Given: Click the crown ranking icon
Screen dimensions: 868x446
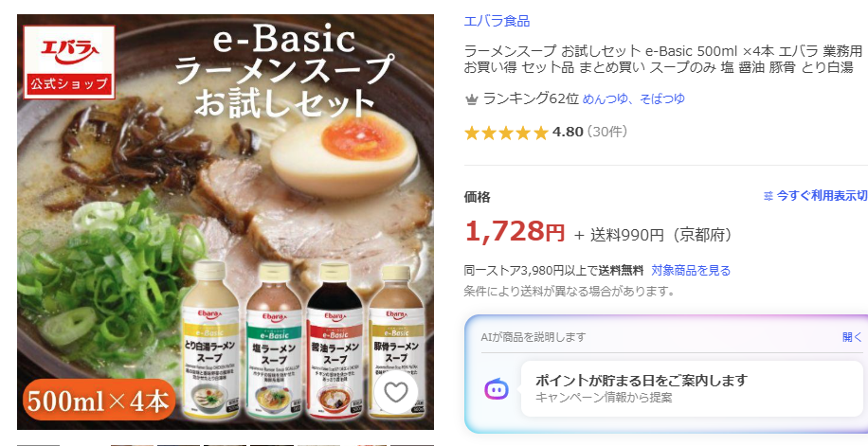Looking at the screenshot, I should 471,99.
